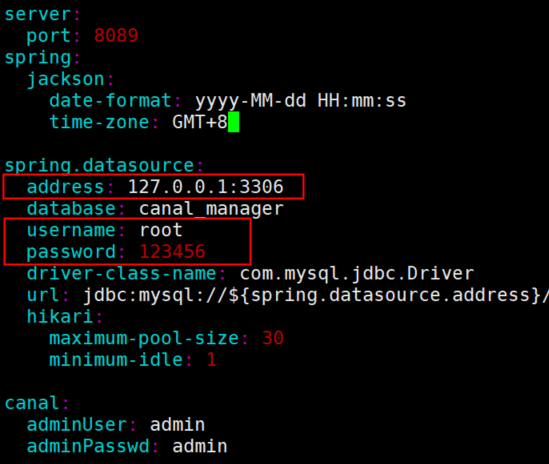Click the adminUser value admin
The image size is (549, 464).
coord(178,425)
